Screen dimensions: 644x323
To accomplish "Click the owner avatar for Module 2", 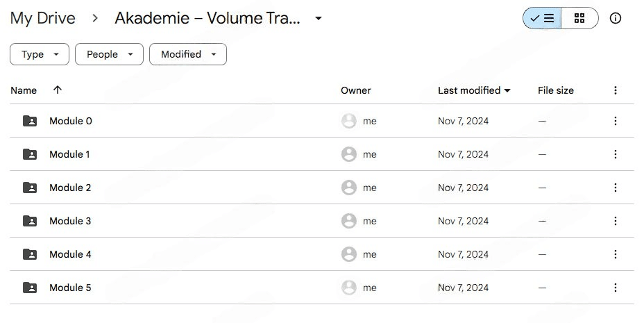I will [349, 188].
